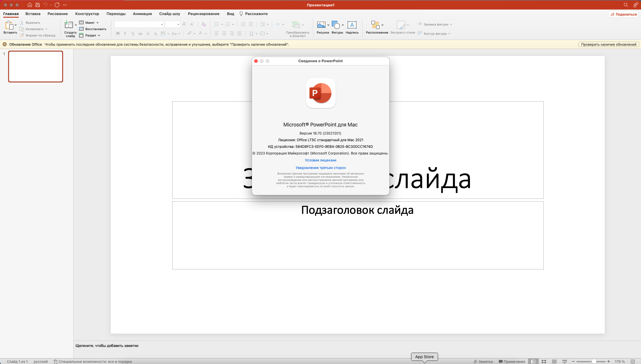This screenshot has height=364, width=641.
Task: Click the Search magnifier icon
Action: [x=626, y=5]
